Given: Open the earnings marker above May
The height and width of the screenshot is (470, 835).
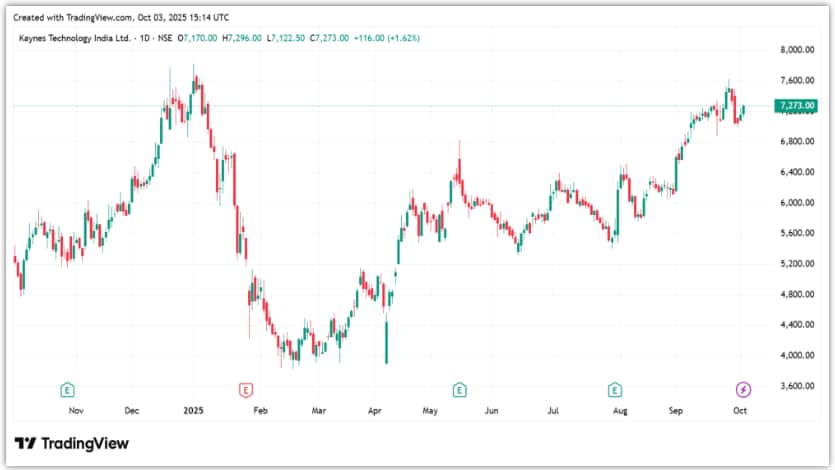Looking at the screenshot, I should coord(458,389).
